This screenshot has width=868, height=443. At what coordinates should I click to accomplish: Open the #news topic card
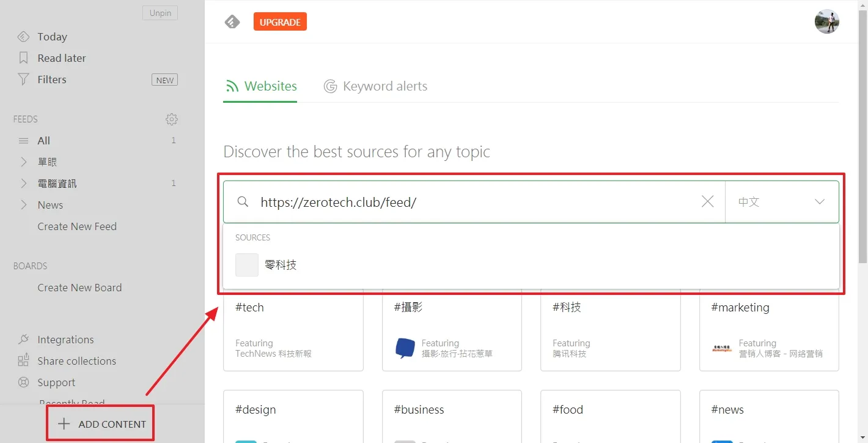[769, 417]
